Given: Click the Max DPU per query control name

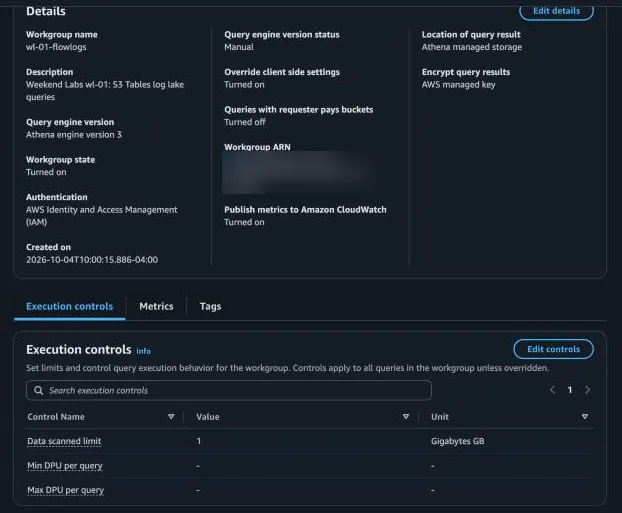Looking at the screenshot, I should pos(65,490).
